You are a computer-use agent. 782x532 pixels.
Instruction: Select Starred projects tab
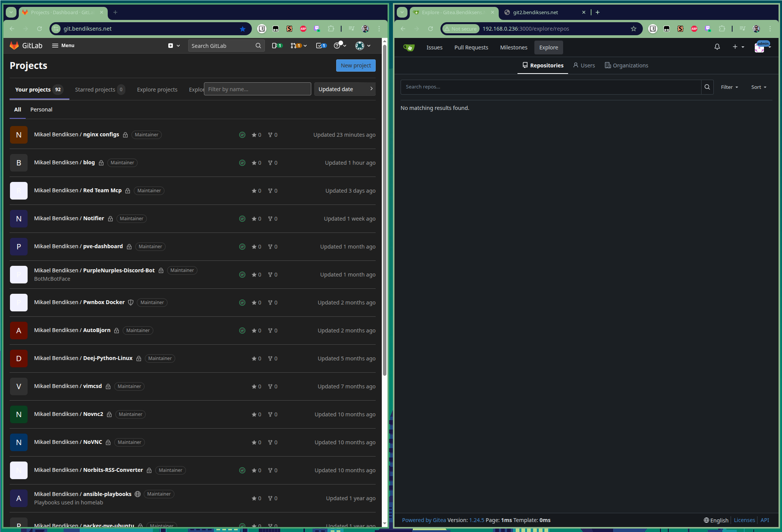click(99, 90)
